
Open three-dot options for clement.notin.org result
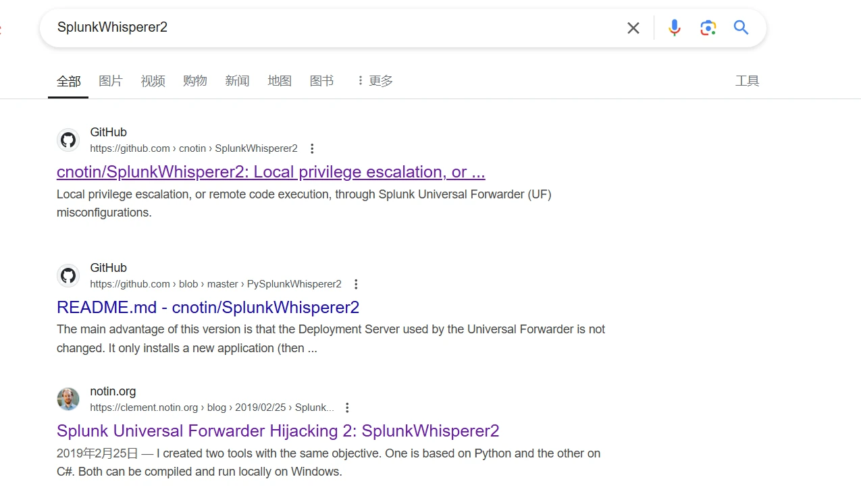347,408
